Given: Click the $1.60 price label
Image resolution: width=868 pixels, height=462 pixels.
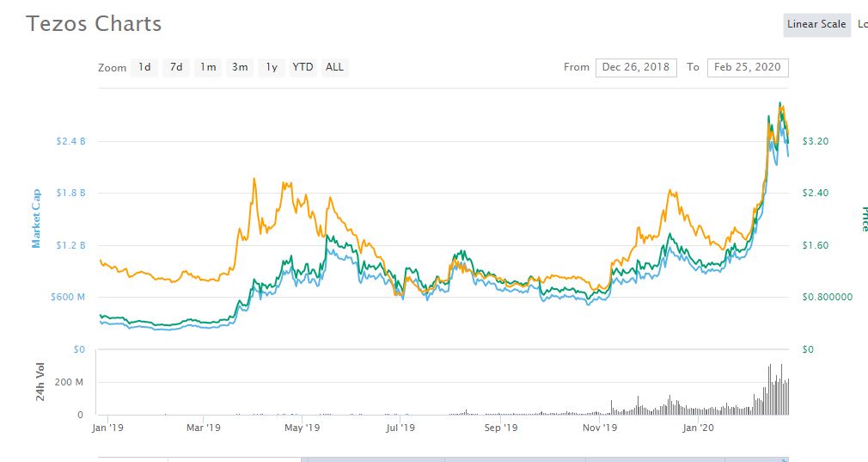Looking at the screenshot, I should 816,245.
